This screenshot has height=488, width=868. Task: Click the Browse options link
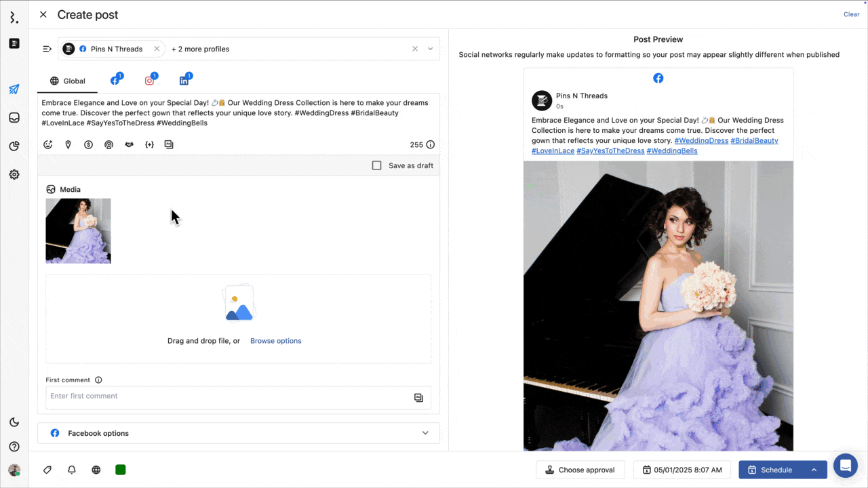[x=275, y=341]
